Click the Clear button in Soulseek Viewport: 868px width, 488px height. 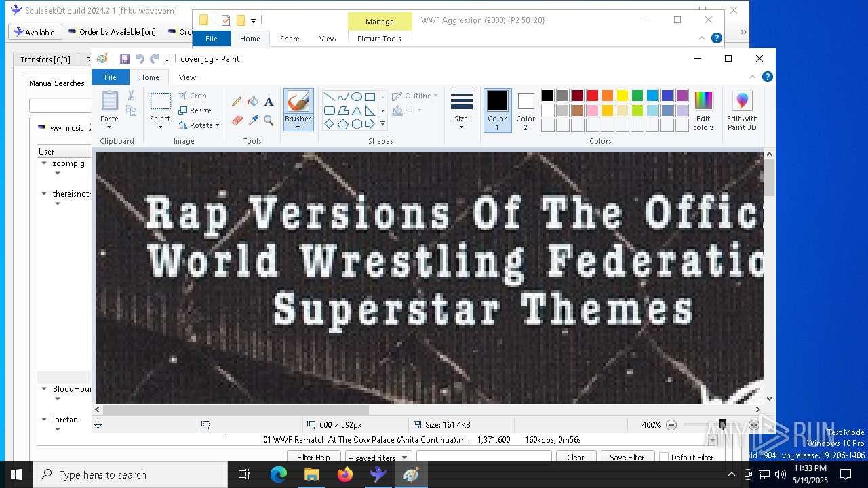tap(575, 457)
